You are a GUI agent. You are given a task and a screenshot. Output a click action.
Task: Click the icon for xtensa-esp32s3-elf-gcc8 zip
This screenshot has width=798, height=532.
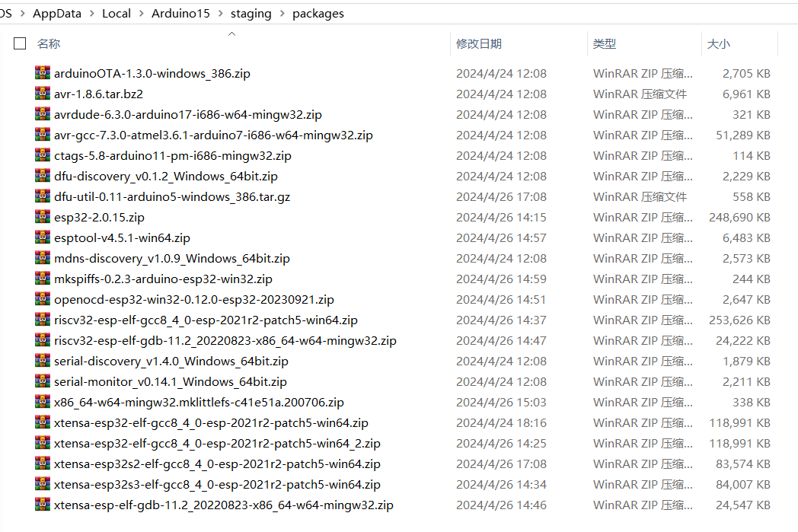pyautogui.click(x=43, y=484)
